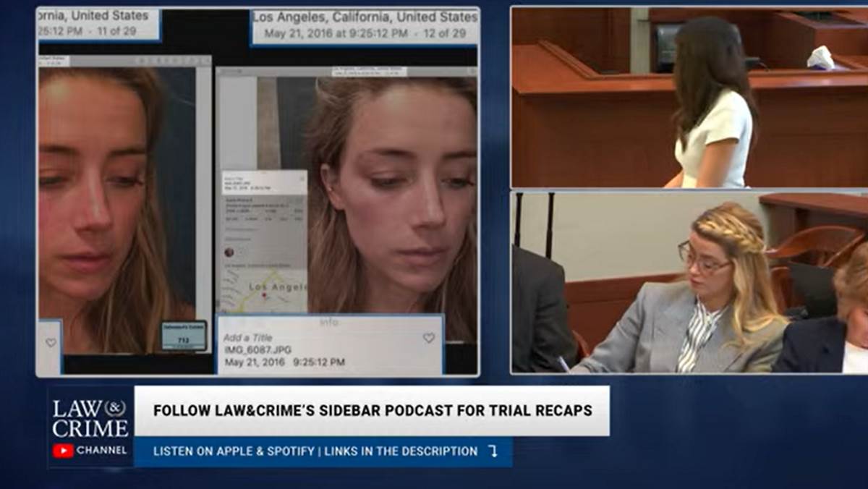
Task: Click the '12 of 29' photo header
Action: [x=365, y=27]
